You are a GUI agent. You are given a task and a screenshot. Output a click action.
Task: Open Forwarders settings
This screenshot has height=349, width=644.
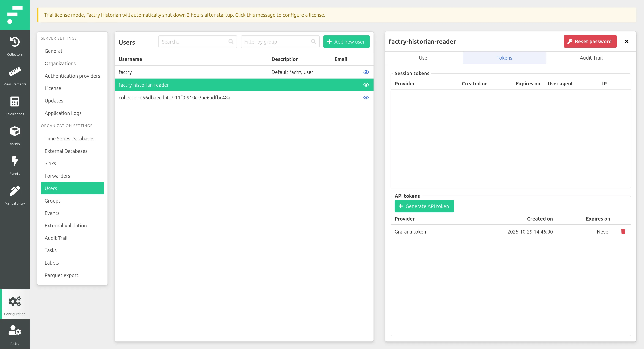[x=72, y=176]
